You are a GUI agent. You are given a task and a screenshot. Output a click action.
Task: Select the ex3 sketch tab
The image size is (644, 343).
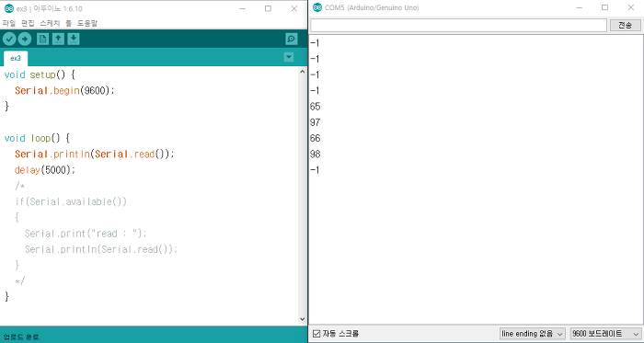[x=16, y=58]
